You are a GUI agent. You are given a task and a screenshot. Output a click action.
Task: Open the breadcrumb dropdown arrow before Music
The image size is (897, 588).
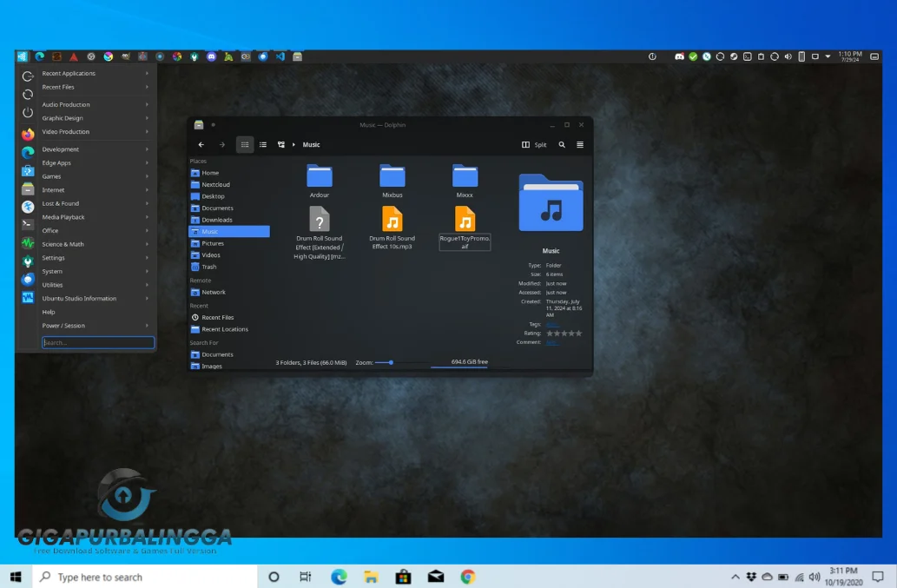tap(294, 145)
